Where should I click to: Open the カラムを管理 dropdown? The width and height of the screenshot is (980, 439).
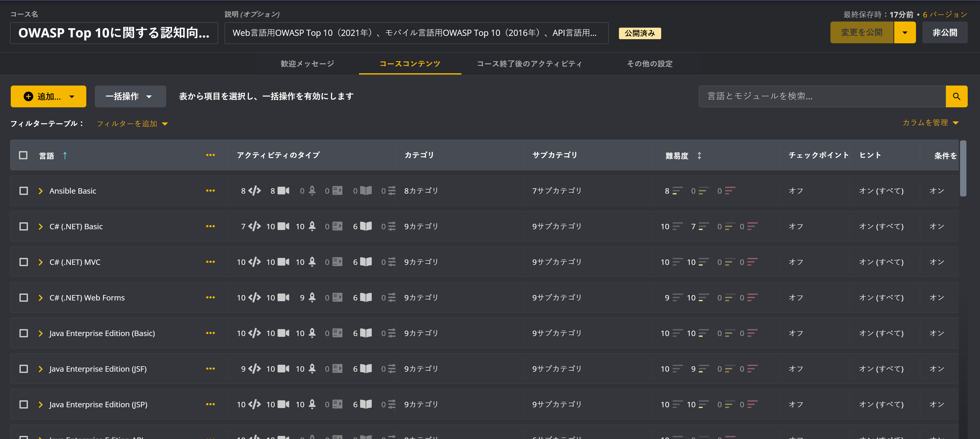click(931, 122)
